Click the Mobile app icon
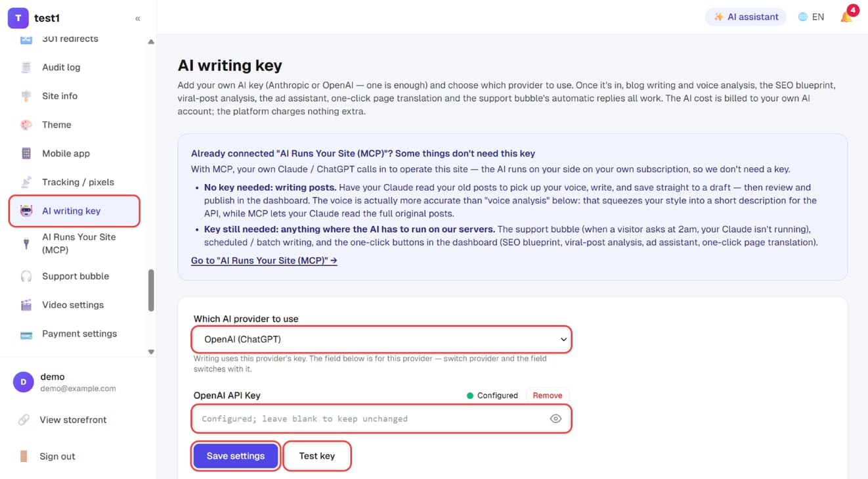The height and width of the screenshot is (479, 868). [26, 153]
